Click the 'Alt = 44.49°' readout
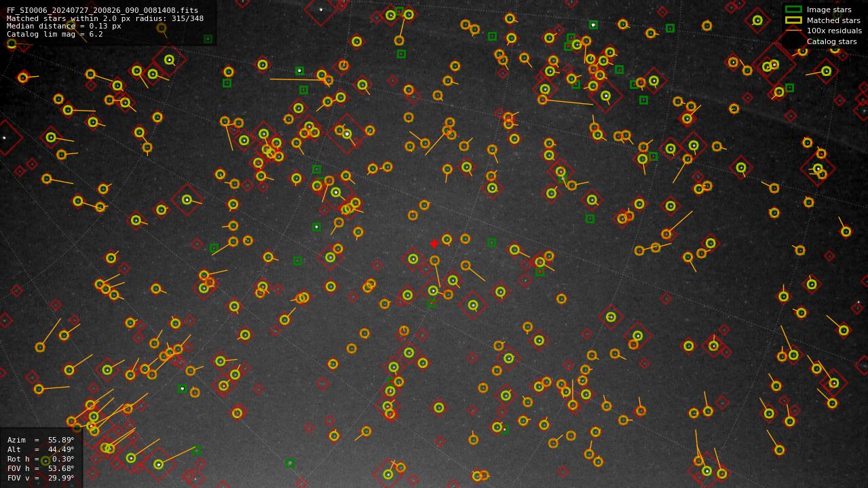 pos(41,449)
